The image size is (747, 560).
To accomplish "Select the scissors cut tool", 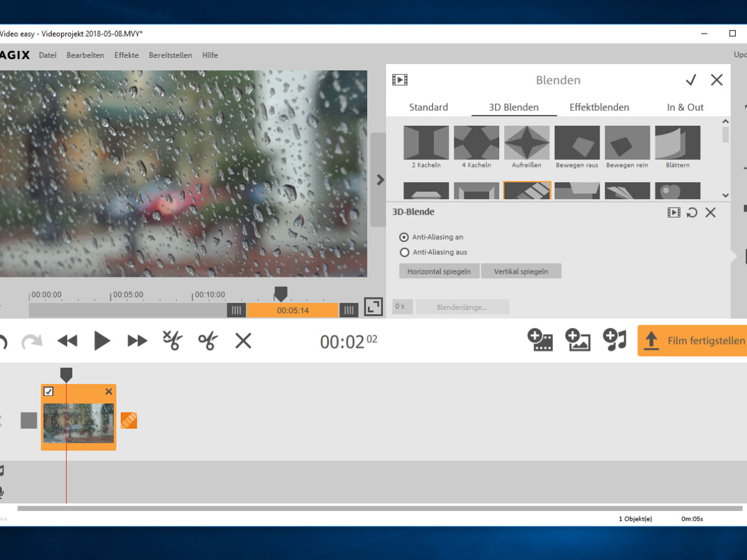I will coord(208,340).
